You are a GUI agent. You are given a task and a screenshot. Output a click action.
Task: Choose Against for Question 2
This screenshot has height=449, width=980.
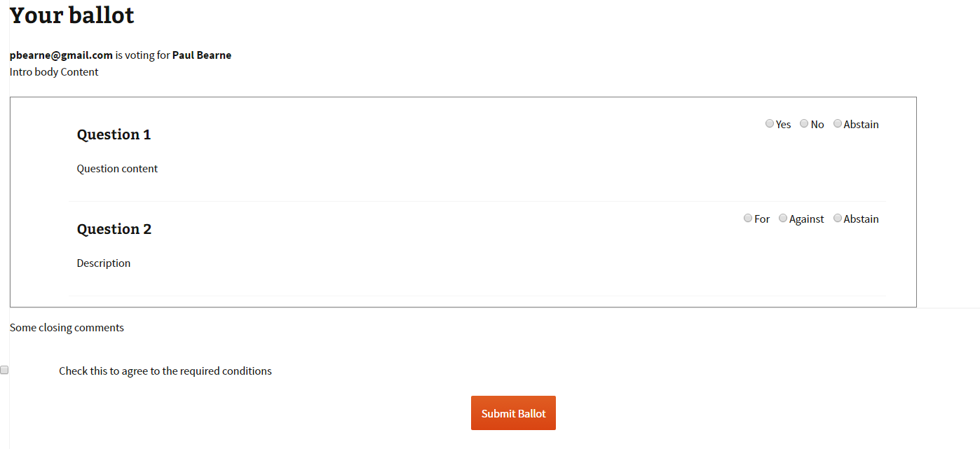[x=783, y=219]
